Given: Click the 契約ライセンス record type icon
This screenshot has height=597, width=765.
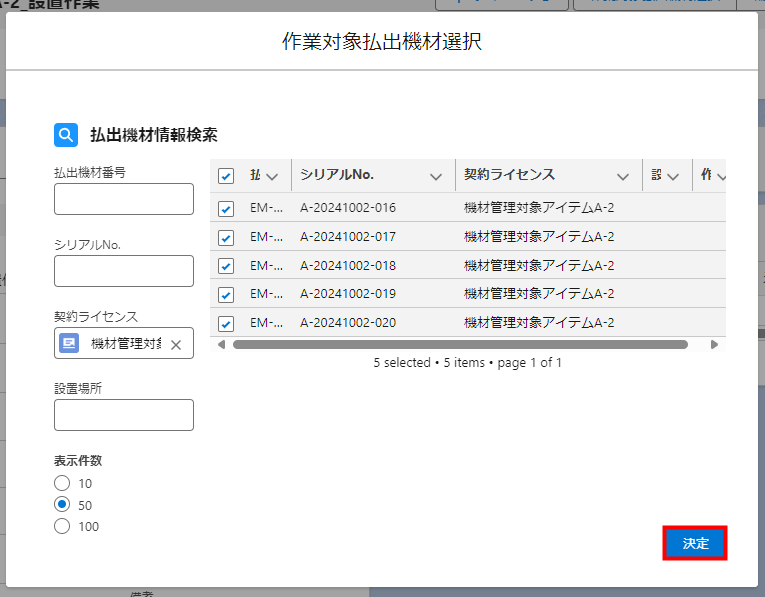Looking at the screenshot, I should (69, 343).
